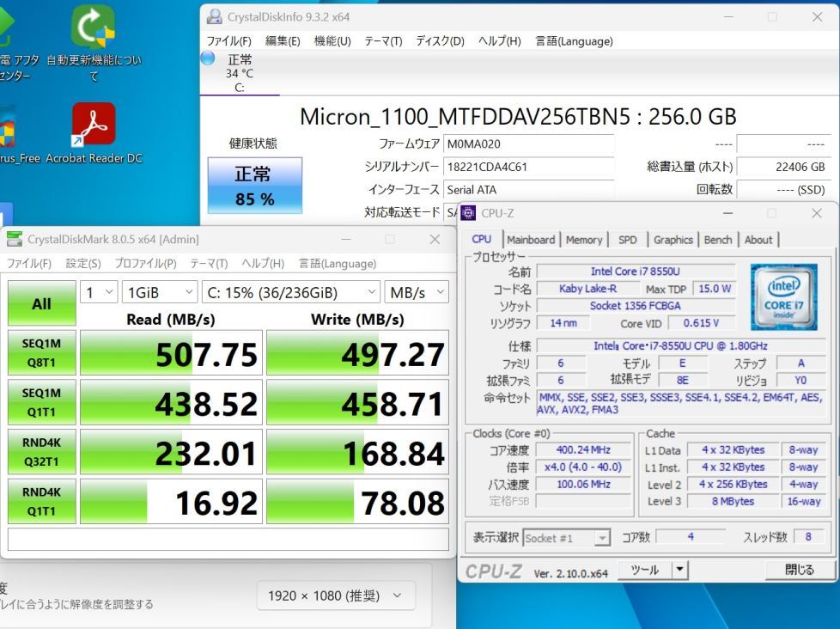Screen dimensions: 840x629
Task: Run the SEQ1M Q1T1 test
Action: (42, 402)
